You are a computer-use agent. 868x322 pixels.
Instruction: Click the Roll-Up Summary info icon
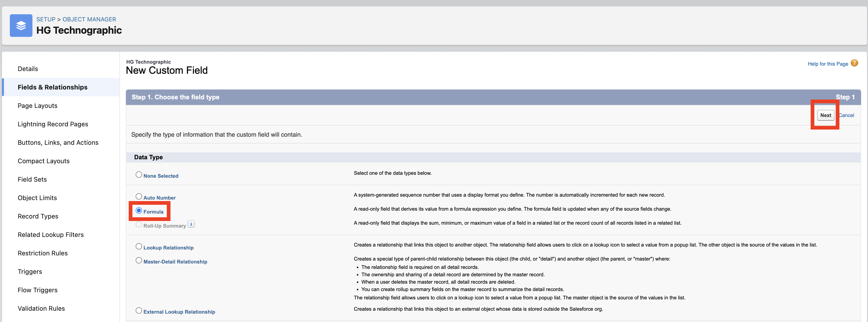(x=191, y=224)
